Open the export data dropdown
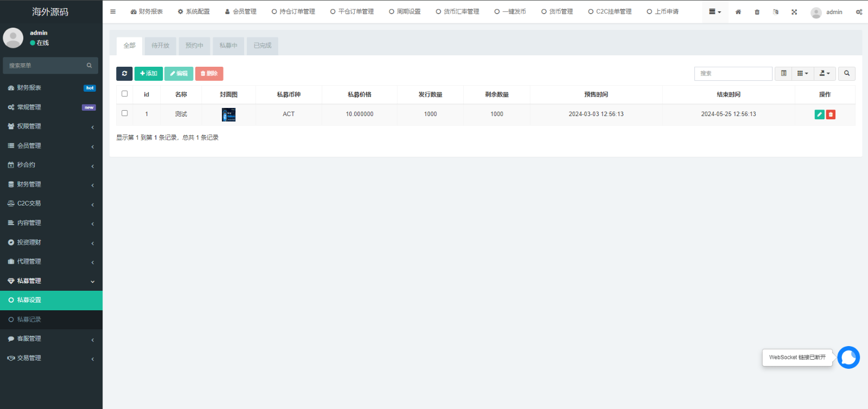 point(825,74)
